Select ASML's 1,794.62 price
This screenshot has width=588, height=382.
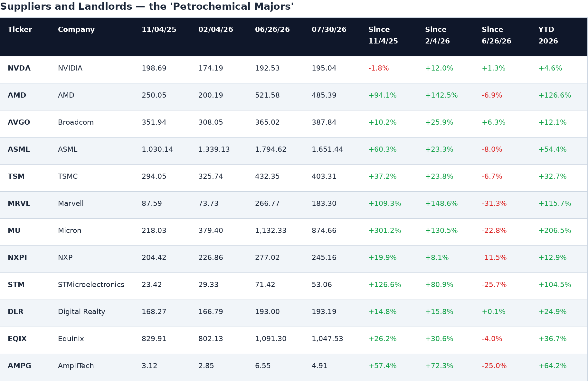(x=271, y=149)
